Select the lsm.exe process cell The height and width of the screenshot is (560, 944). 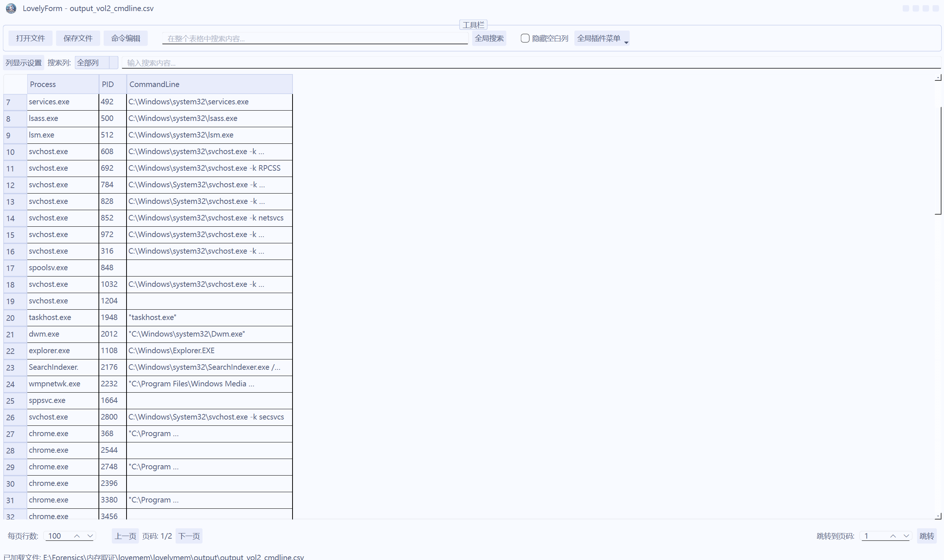[x=63, y=135]
